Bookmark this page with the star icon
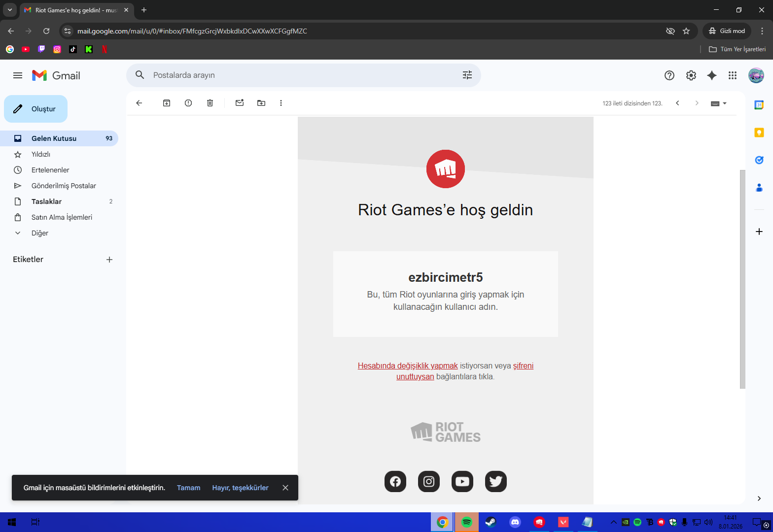The width and height of the screenshot is (773, 532). [x=686, y=31]
